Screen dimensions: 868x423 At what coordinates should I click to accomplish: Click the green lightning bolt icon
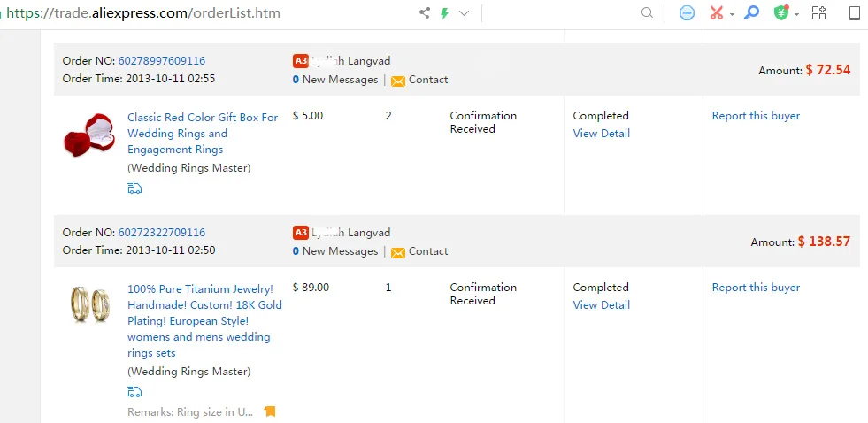pyautogui.click(x=444, y=12)
